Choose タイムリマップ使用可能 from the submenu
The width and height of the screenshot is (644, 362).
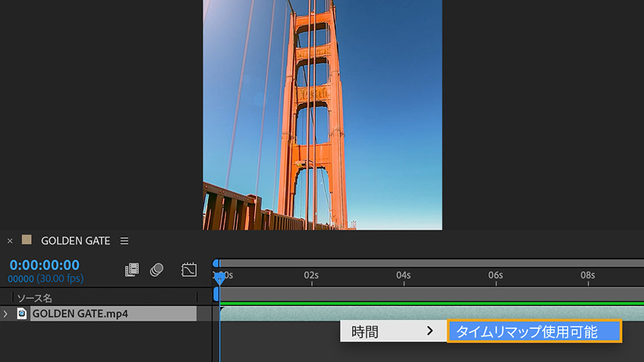535,331
